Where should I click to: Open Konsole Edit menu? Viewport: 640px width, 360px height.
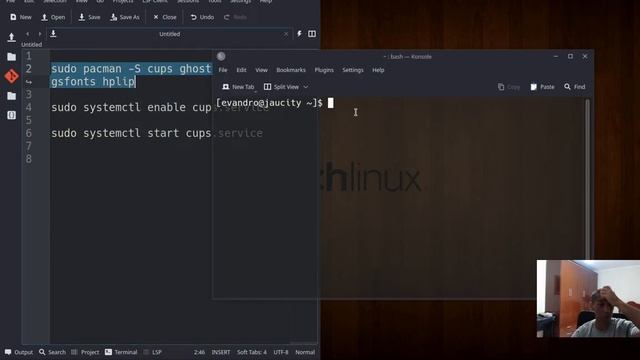(x=241, y=70)
